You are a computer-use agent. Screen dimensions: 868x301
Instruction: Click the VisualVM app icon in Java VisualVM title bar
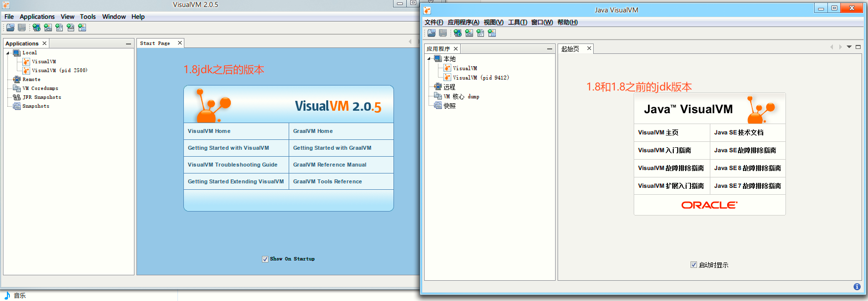tap(427, 10)
